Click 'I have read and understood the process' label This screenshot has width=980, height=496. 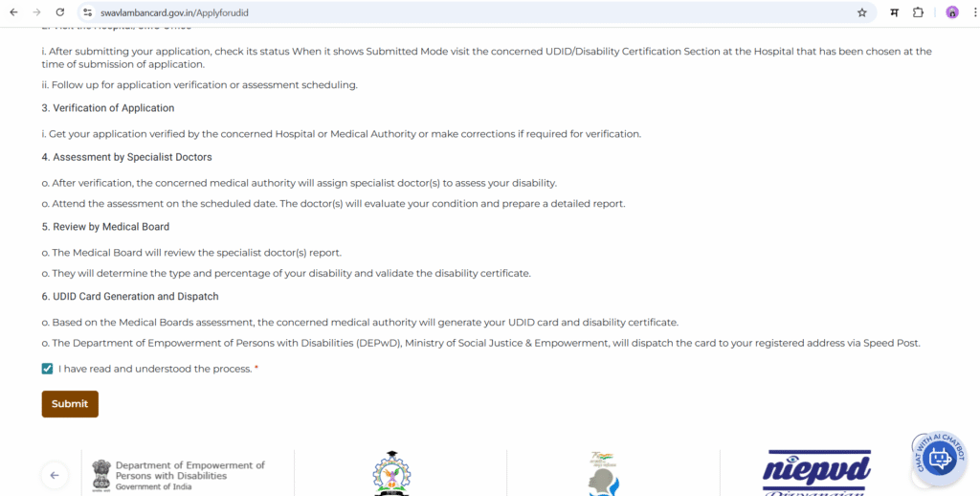(x=155, y=369)
